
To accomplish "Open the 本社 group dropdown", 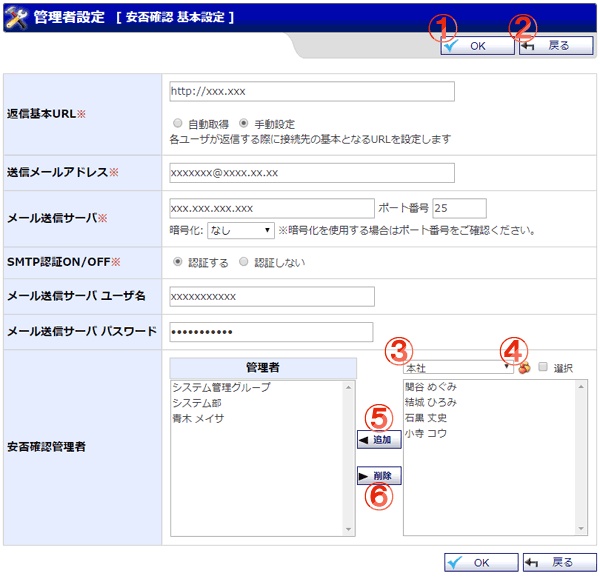I will (458, 367).
